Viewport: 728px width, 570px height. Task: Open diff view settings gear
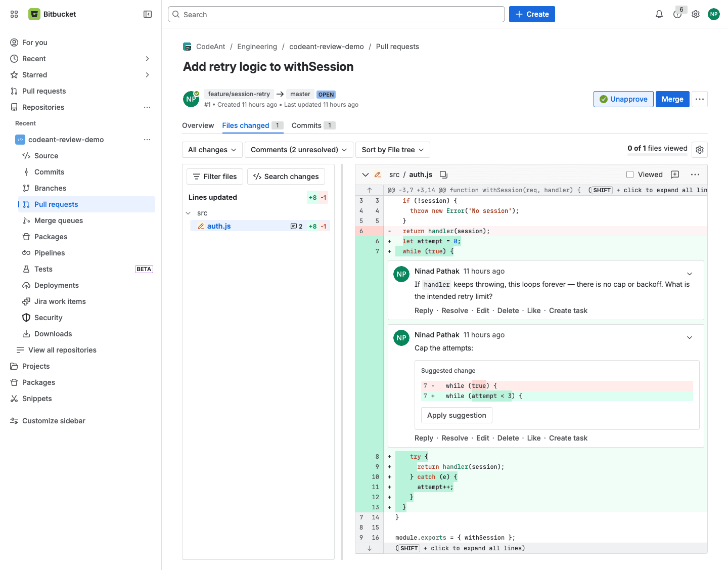point(700,150)
